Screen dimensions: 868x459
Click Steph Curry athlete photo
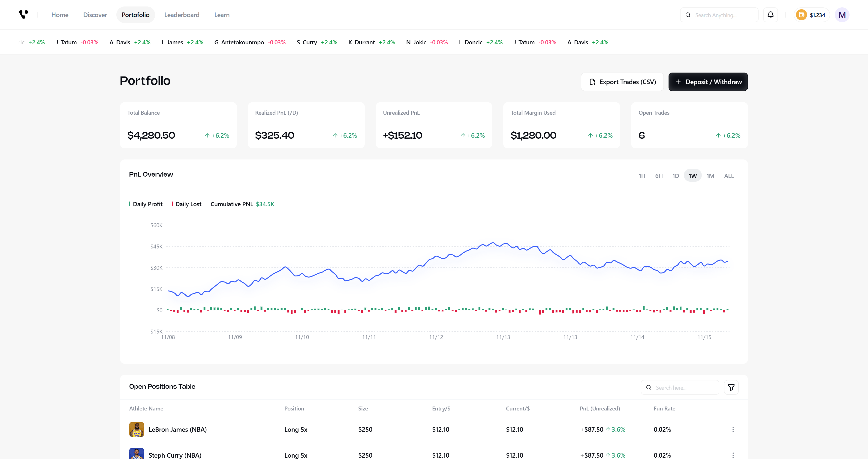pos(136,454)
